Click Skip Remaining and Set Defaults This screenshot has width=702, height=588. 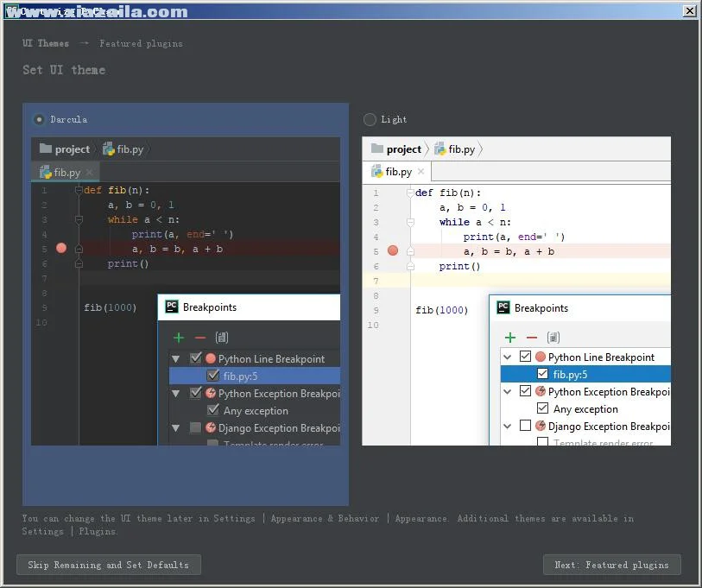(x=109, y=565)
